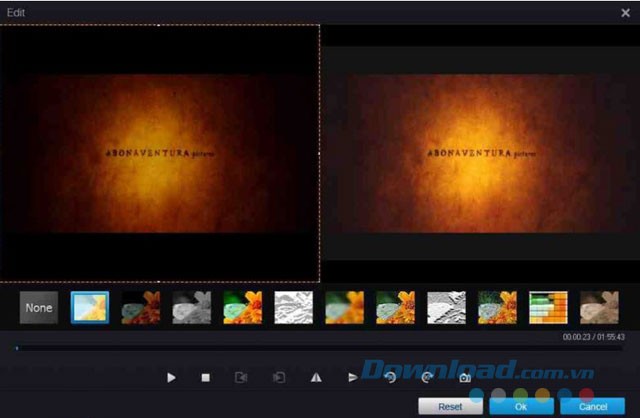
Task: Stop the video playback
Action: (206, 378)
